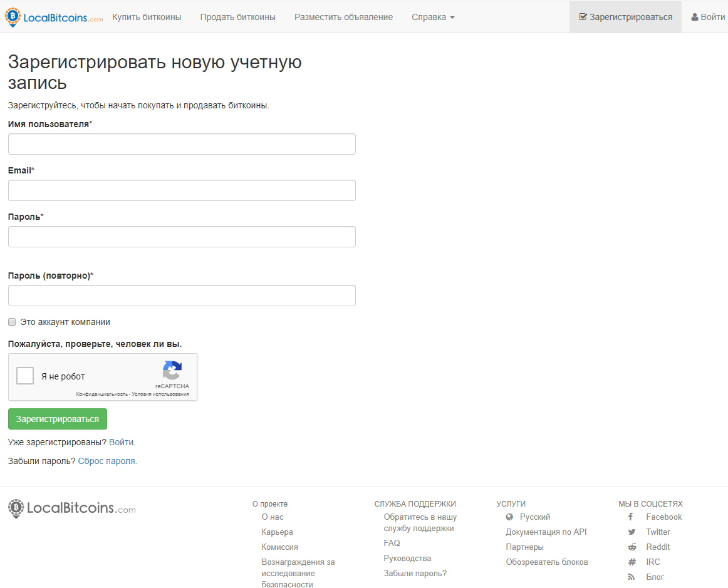
Task: Click the reCAPTCHA logo
Action: [x=172, y=369]
